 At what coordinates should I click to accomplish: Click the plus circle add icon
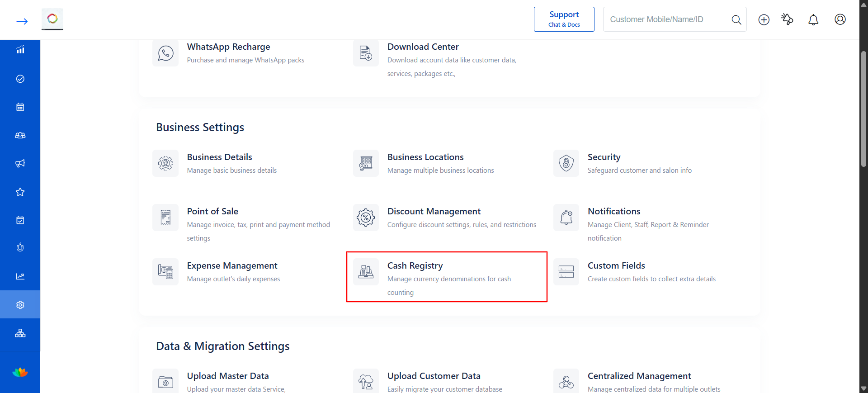764,19
